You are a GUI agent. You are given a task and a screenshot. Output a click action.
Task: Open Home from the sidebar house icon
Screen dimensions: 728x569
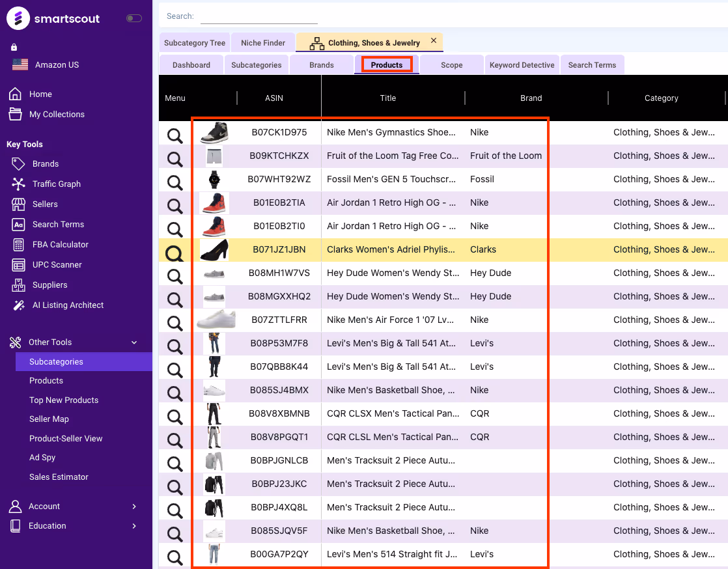click(x=16, y=94)
